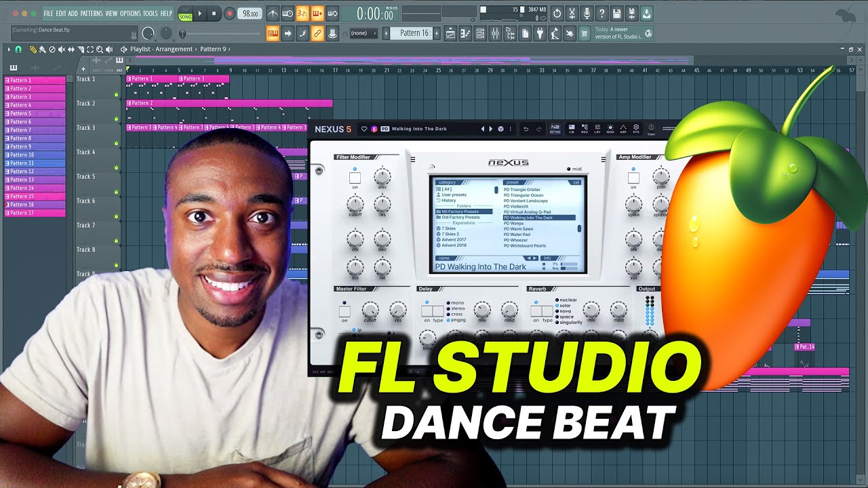Open the help question mark button
This screenshot has height=488, width=868.
[602, 14]
